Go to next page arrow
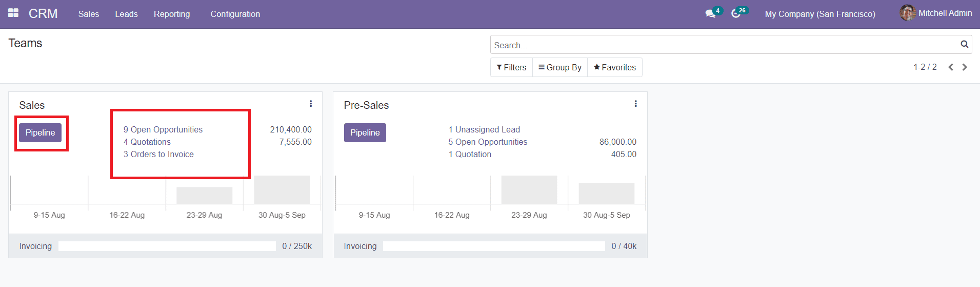980x287 pixels. [x=965, y=67]
